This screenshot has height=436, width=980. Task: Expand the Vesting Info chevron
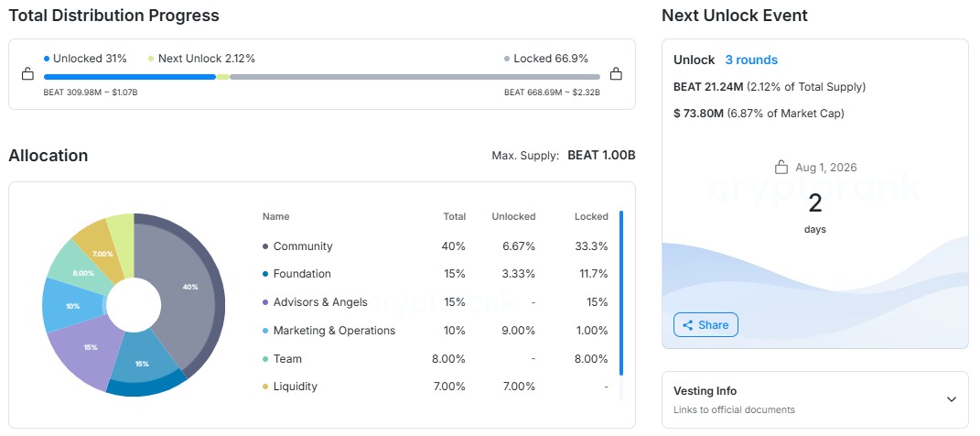tap(952, 399)
